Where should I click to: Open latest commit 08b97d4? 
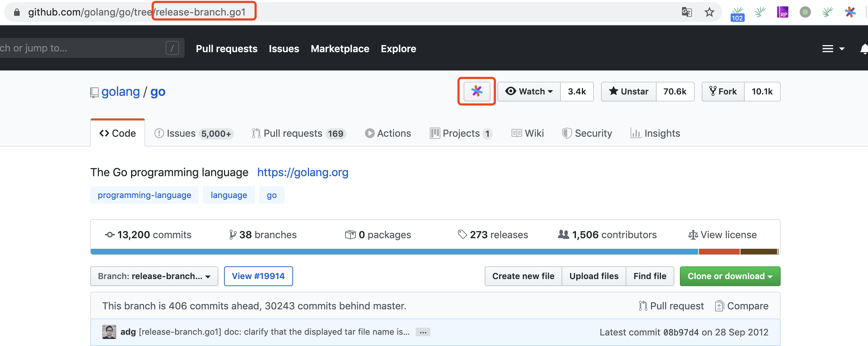coord(681,332)
